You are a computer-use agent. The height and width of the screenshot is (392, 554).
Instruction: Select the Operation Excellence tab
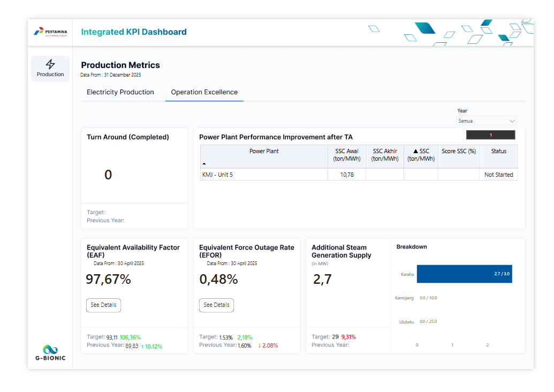tap(204, 92)
